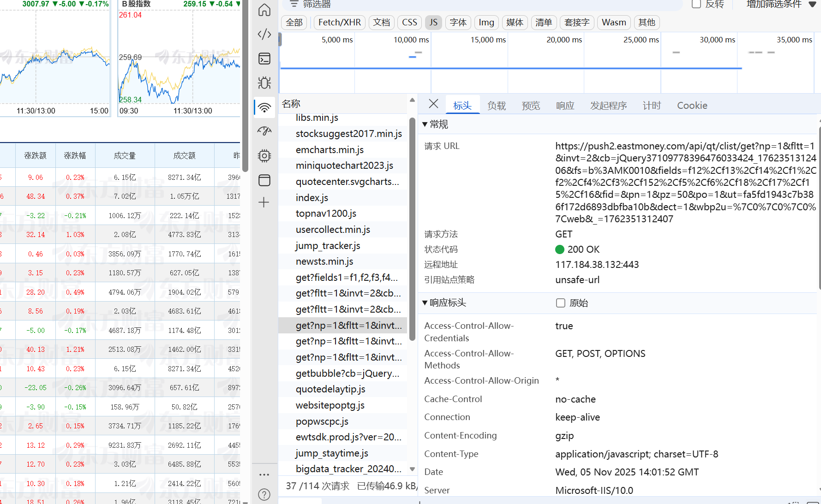Select the quotedelaytip.js request
The width and height of the screenshot is (821, 504).
[x=343, y=389]
